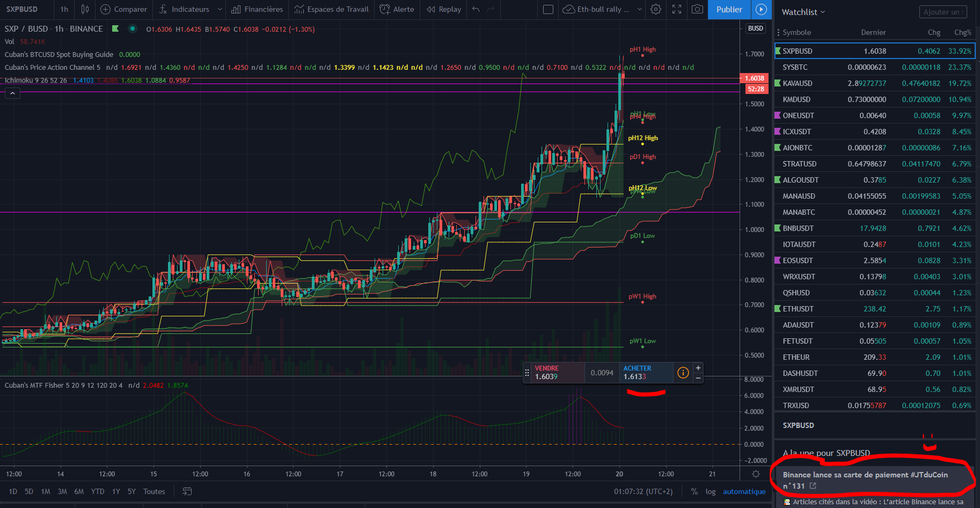The image size is (980, 508).
Task: Enable log scale
Action: [x=711, y=491]
